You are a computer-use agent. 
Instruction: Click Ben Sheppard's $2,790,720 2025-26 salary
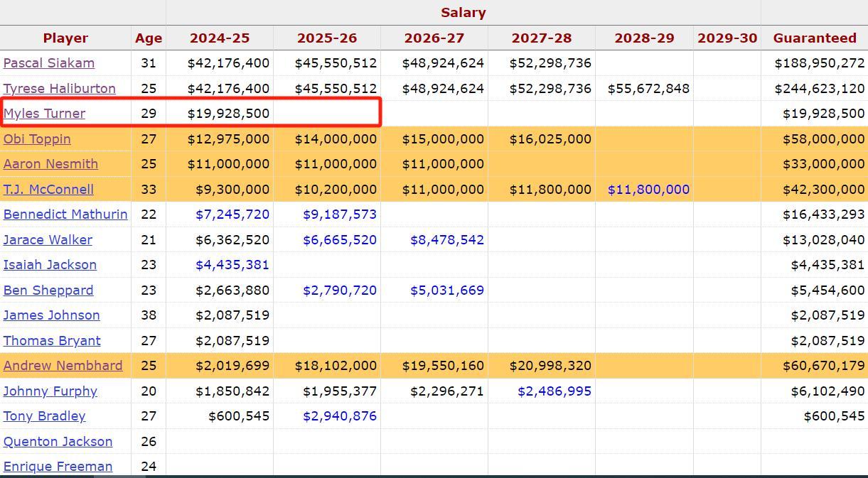[x=340, y=290]
